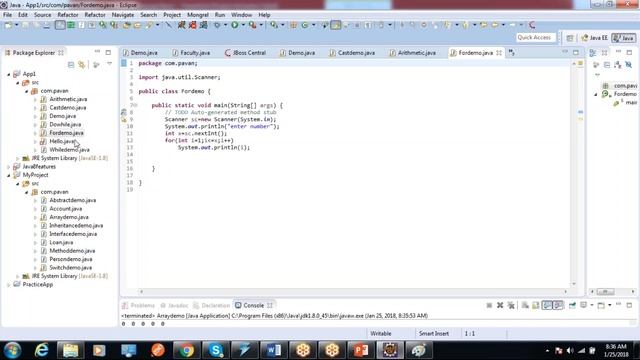Click the Quick Access search field
Screen dimensions: 640x360
[535, 38]
